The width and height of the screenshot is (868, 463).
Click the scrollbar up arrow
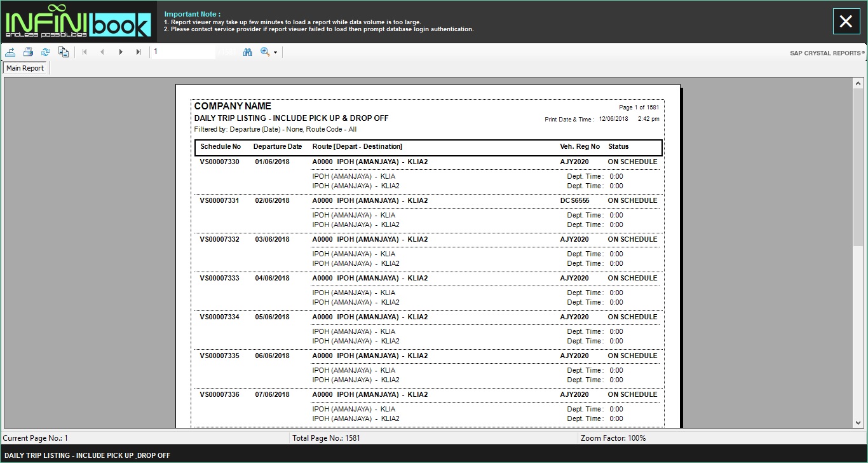pyautogui.click(x=858, y=82)
